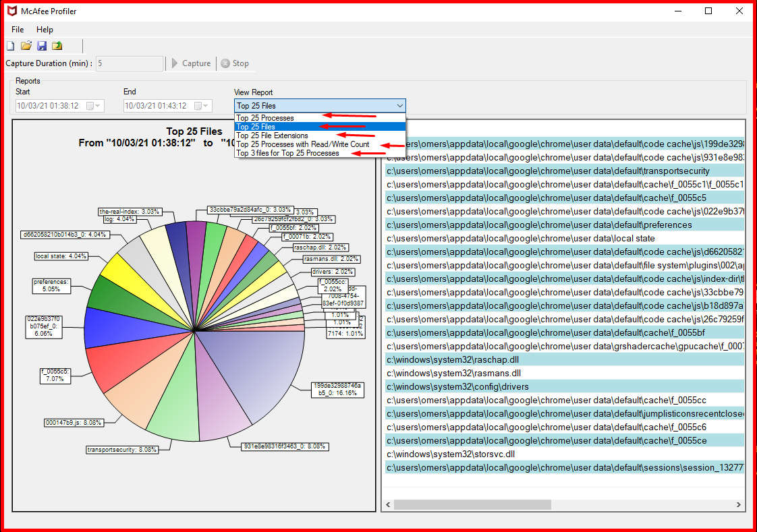This screenshot has width=757, height=532.
Task: Select list row ending code cache\js\199de329
Action: 564,144
